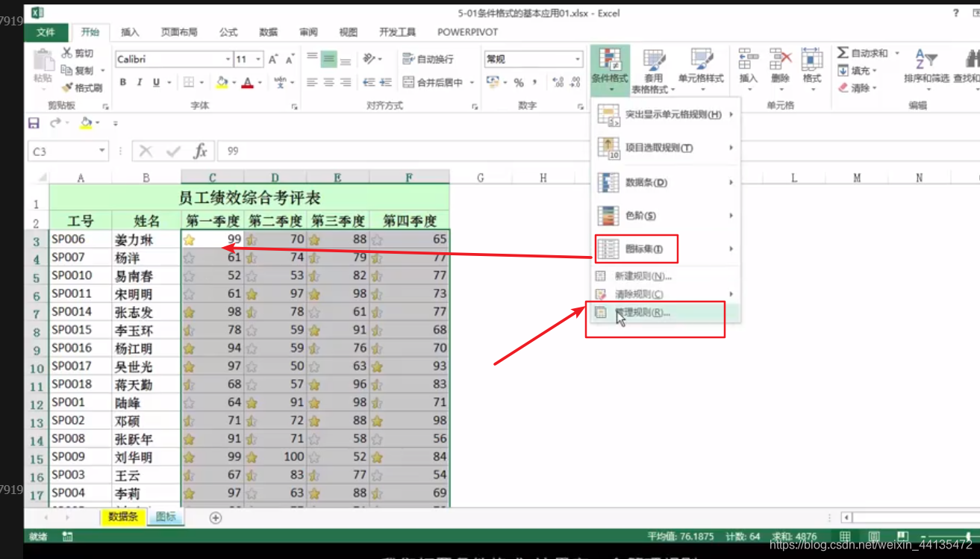Toggle bold formatting on selected cells
980x559 pixels.
coord(122,82)
